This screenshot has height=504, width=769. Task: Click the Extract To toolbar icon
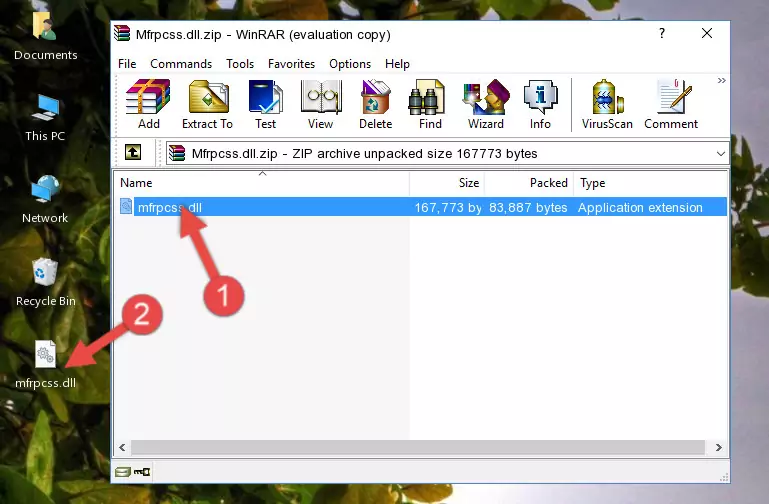point(207,104)
